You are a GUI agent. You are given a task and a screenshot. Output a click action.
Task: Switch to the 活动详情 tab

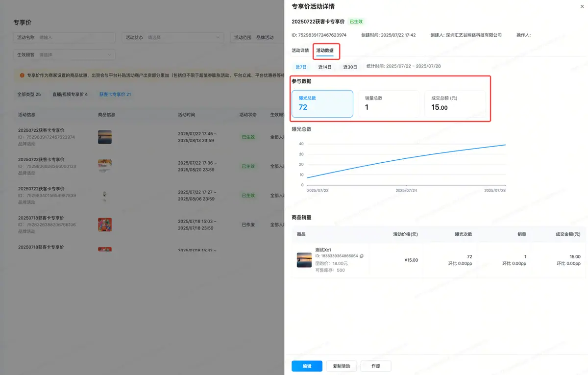(300, 50)
